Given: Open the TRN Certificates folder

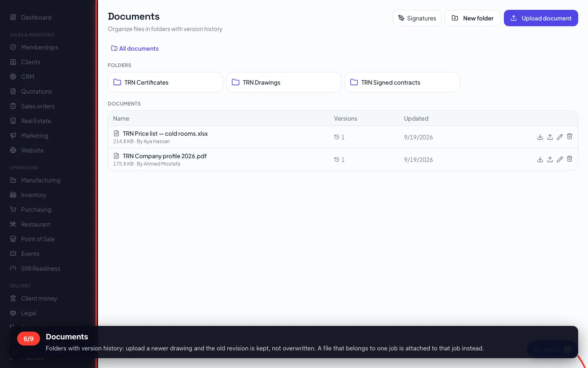Looking at the screenshot, I should click(x=165, y=82).
